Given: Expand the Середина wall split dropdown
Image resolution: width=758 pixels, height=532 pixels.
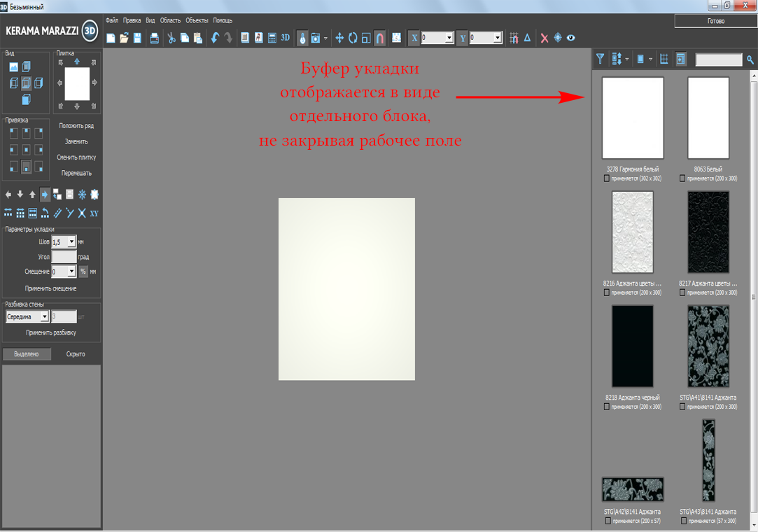Looking at the screenshot, I should [x=44, y=317].
